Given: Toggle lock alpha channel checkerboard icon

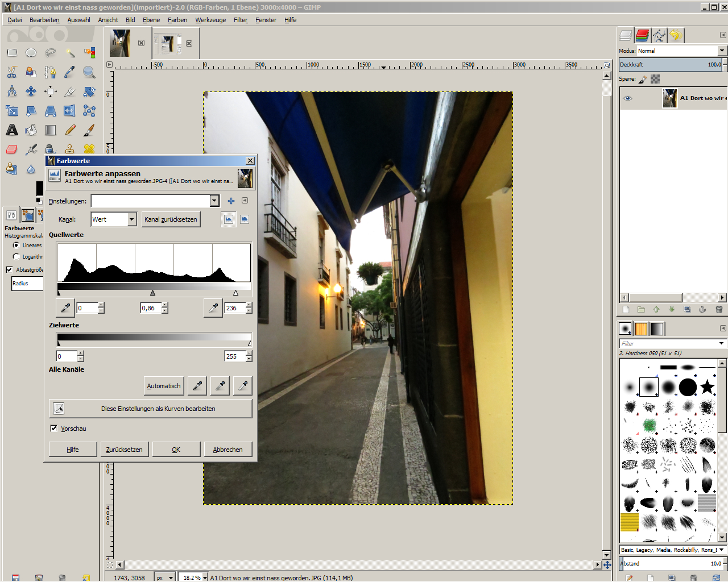Looking at the screenshot, I should 655,79.
